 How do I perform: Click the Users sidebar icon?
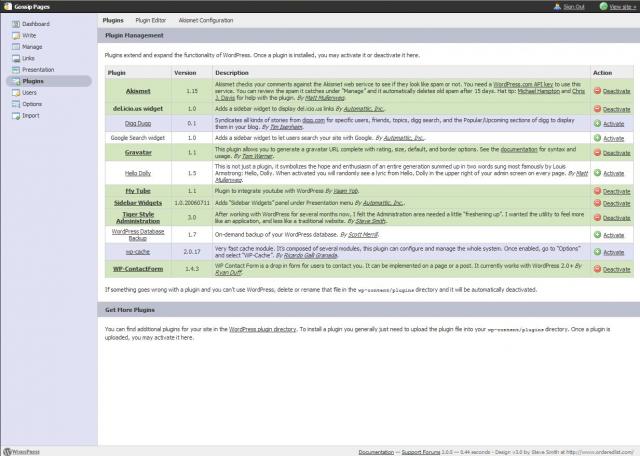(16, 93)
